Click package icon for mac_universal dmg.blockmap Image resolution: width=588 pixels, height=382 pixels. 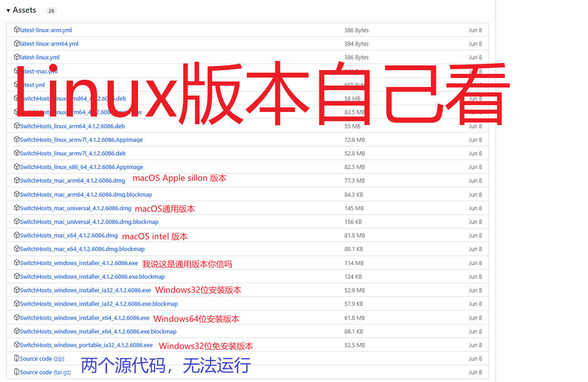17,222
